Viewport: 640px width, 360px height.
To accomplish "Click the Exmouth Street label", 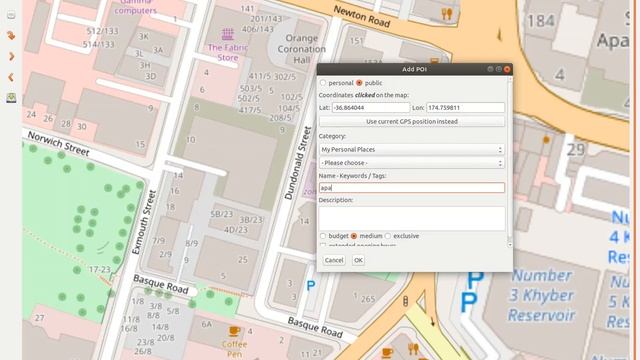I will (x=144, y=222).
